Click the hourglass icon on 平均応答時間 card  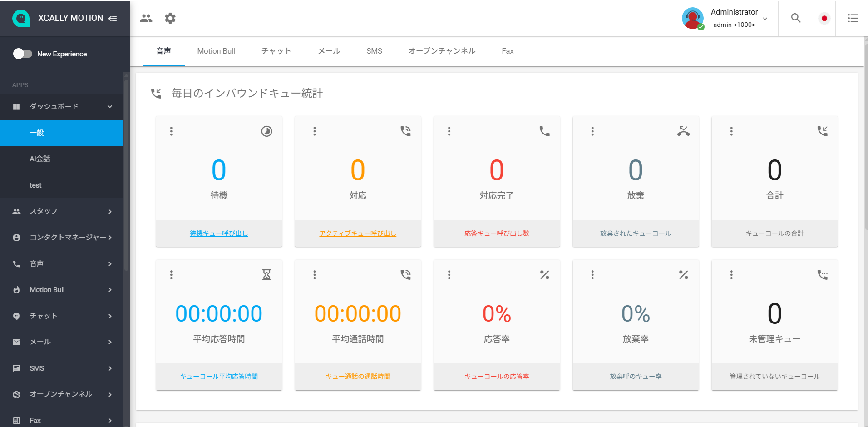pos(266,275)
